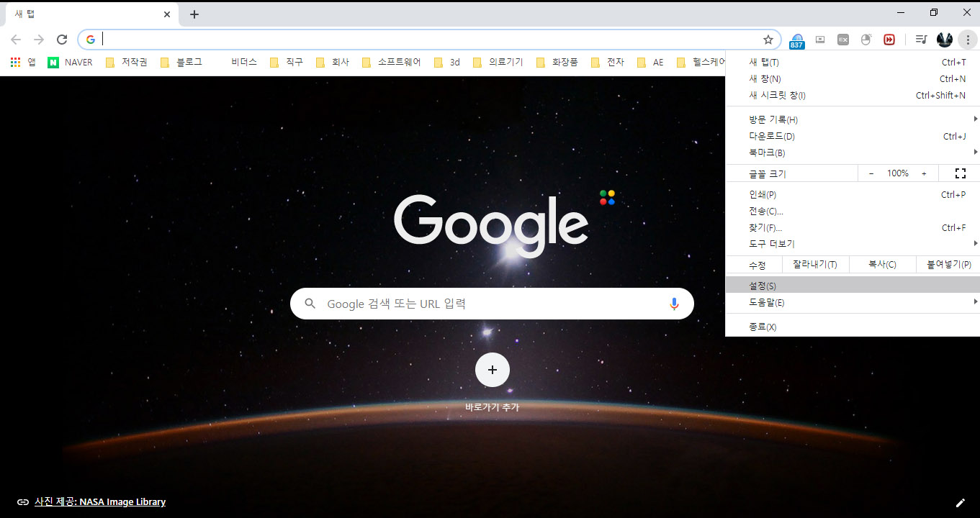This screenshot has height=518, width=980.
Task: Open the 3d bookmark folder
Action: coord(447,63)
